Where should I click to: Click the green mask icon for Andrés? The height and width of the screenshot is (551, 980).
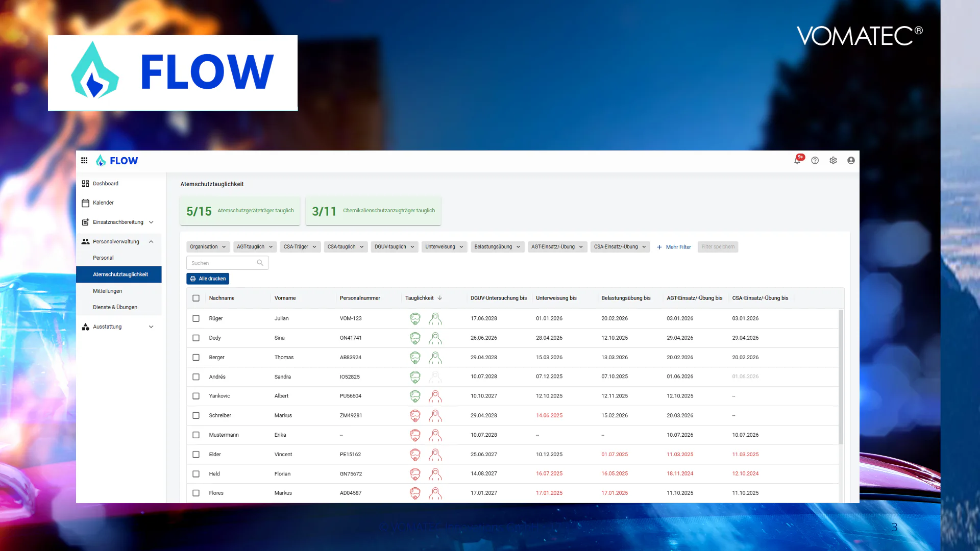pyautogui.click(x=415, y=377)
